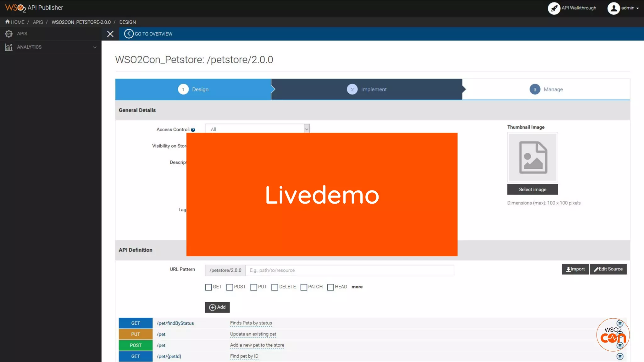Click the green POST badge for /pet
644x362 pixels.
136,345
